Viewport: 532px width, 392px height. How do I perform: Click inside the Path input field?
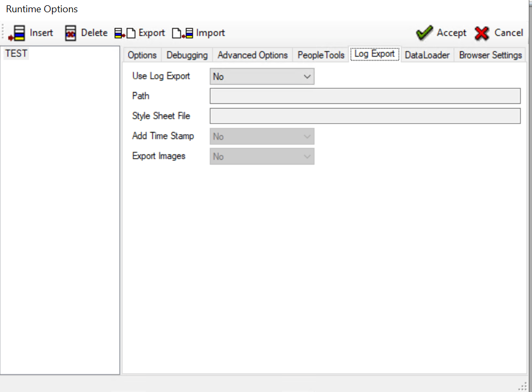[365, 96]
